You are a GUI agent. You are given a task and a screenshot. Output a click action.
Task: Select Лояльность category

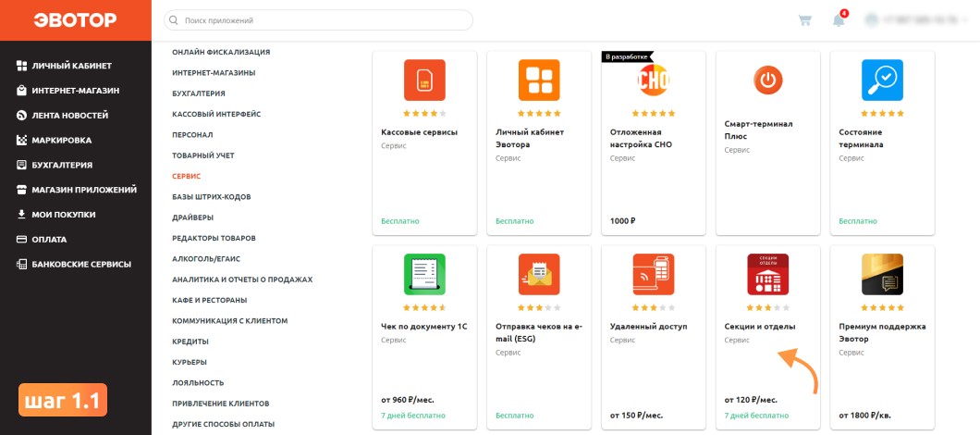pyautogui.click(x=198, y=382)
